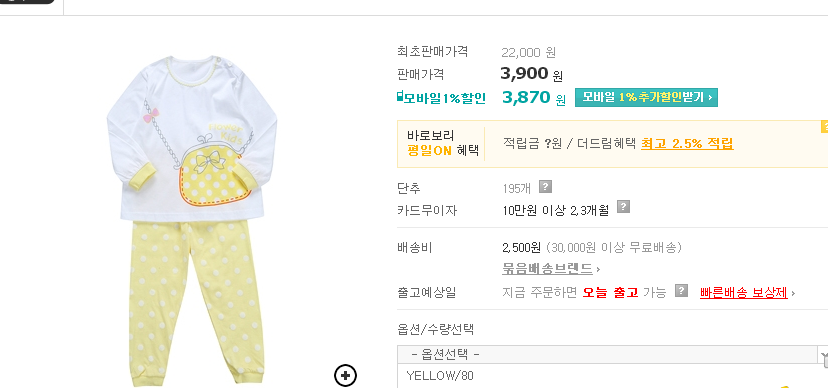Open the 묶음배송브랜드 link
Viewport: 828px width, 388px height.
pyautogui.click(x=547, y=269)
